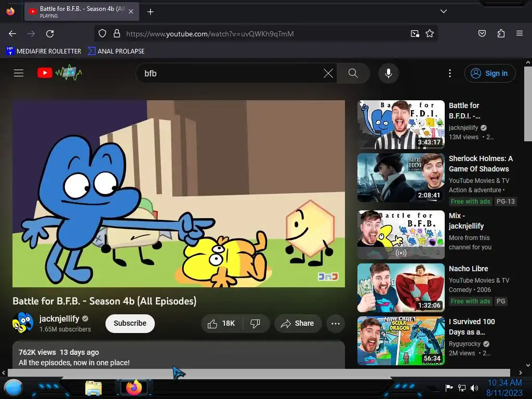The height and width of the screenshot is (399, 532).
Task: List all tabs dropdown arrow
Action: [444, 11]
